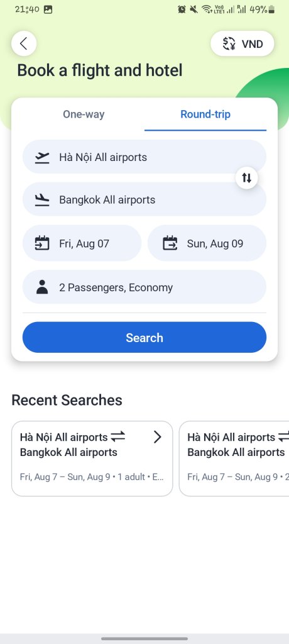Tap the departure calendar icon
Image resolution: width=289 pixels, height=644 pixels.
tap(42, 243)
